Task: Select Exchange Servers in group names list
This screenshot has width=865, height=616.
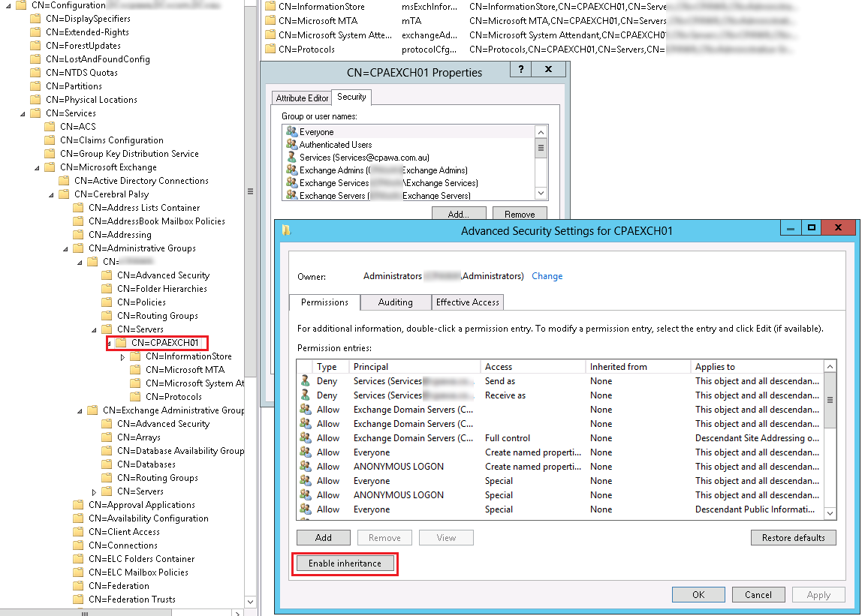Action: pos(384,196)
